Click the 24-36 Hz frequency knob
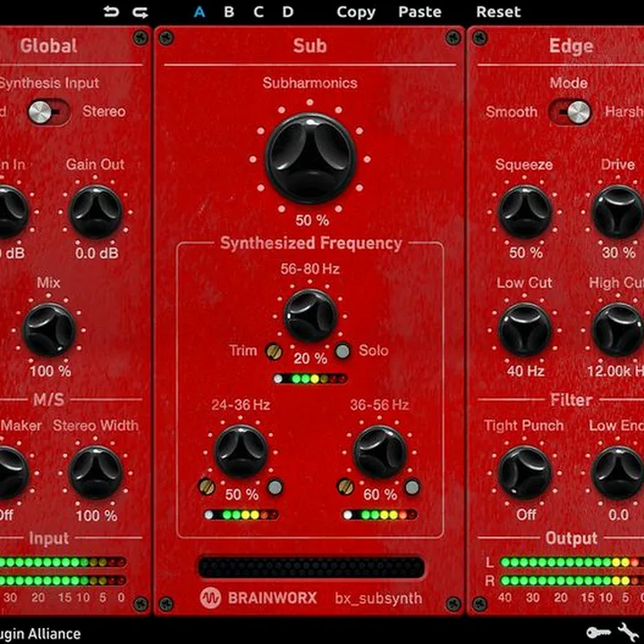This screenshot has height=644, width=644. point(241,452)
